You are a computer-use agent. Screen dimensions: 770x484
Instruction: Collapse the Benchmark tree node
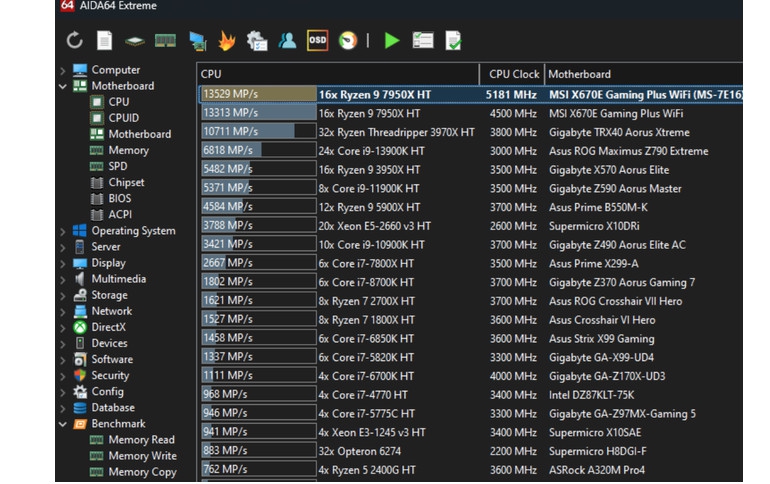(x=63, y=424)
